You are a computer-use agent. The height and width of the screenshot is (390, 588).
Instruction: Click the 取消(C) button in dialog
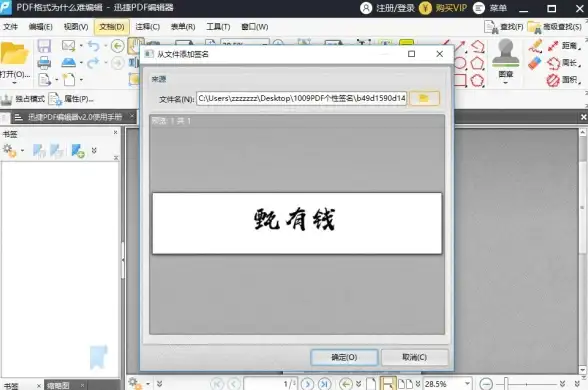point(414,357)
